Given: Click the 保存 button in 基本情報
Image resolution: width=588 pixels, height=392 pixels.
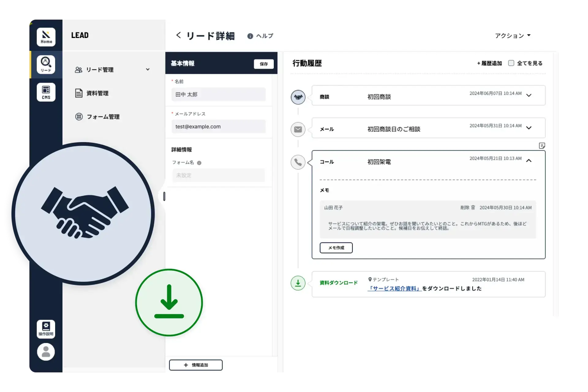Looking at the screenshot, I should click(263, 64).
